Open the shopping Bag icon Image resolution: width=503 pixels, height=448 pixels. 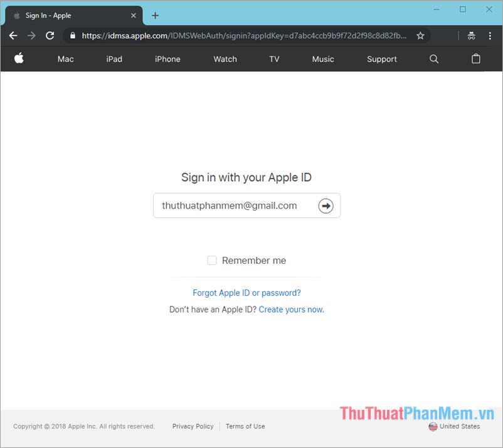tap(475, 59)
